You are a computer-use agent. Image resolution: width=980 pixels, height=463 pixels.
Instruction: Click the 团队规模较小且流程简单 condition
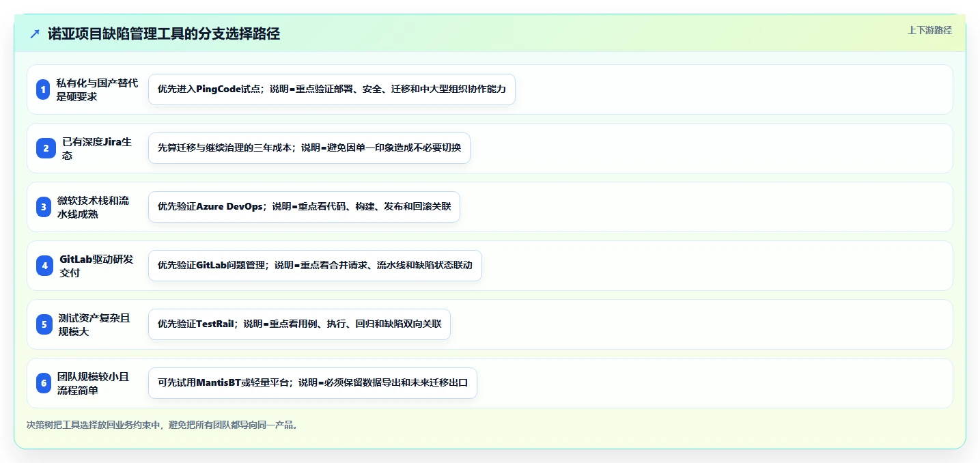pyautogui.click(x=94, y=383)
